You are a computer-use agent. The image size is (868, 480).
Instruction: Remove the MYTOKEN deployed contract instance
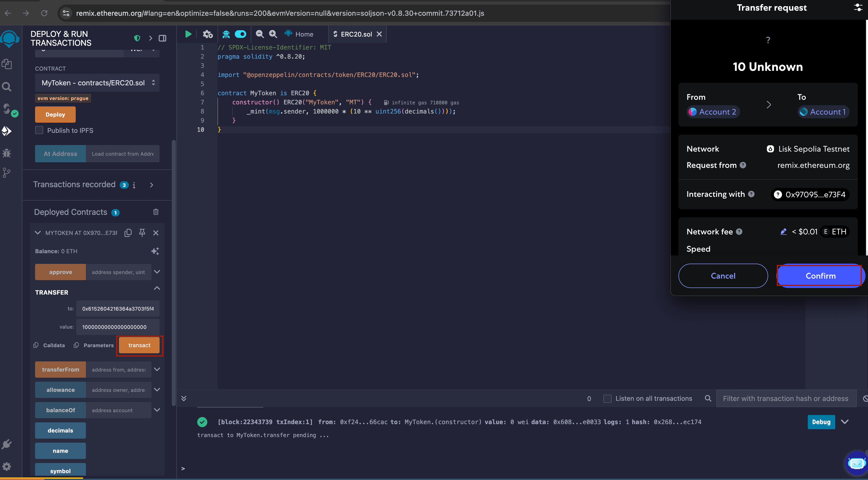tap(156, 233)
